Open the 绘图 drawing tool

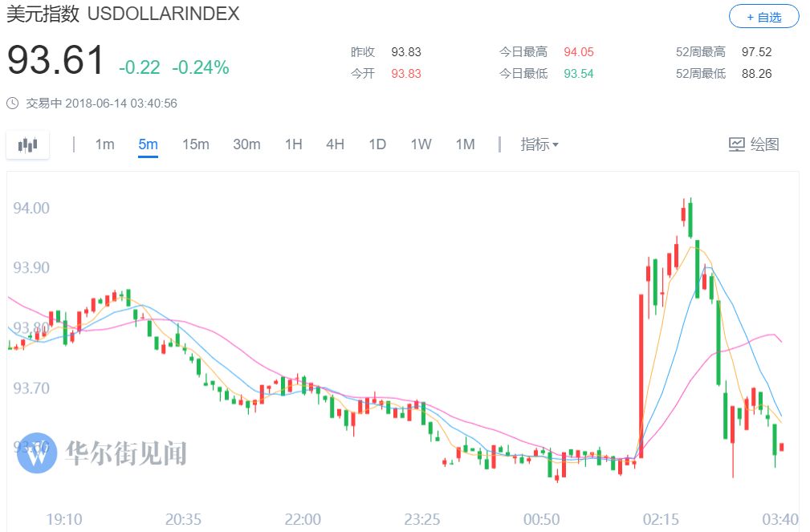[754, 144]
